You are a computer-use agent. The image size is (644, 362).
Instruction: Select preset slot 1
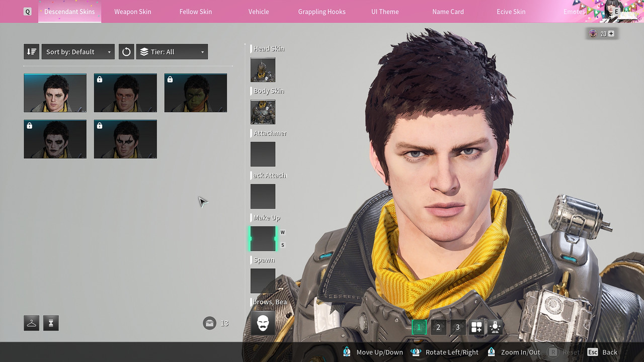pos(419,327)
